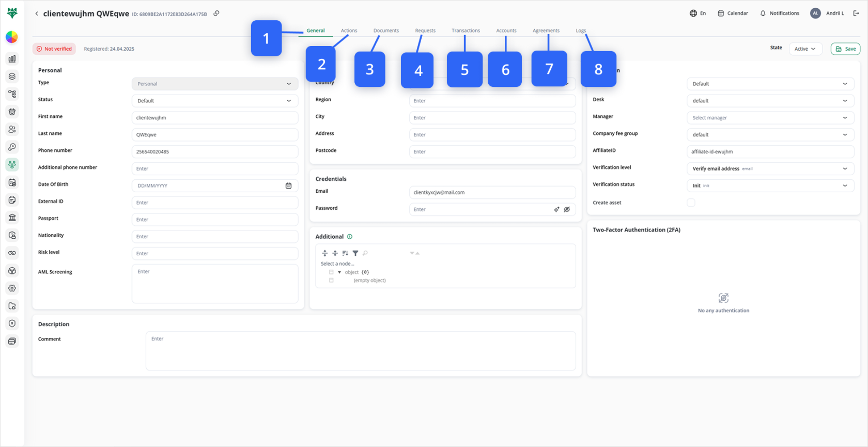
Task: Open the shield security icon in sidebar
Action: click(12, 323)
